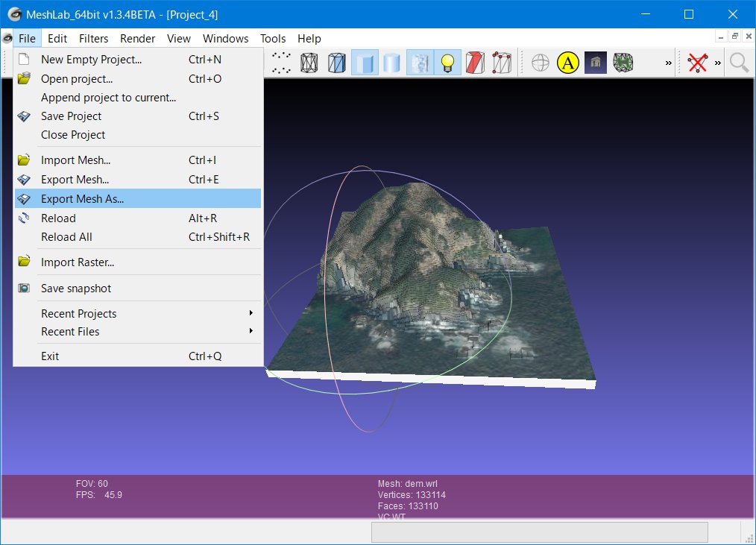Minimize the MeshLab main window

pos(646,14)
